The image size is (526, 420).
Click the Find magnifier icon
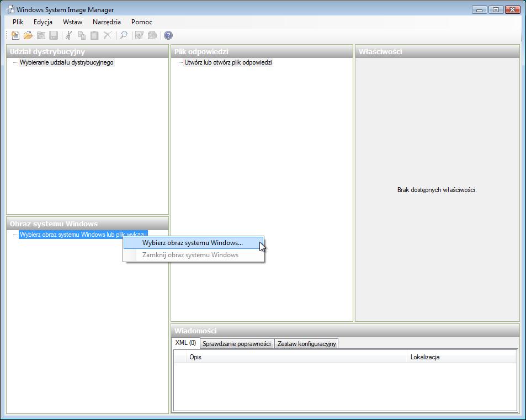124,35
